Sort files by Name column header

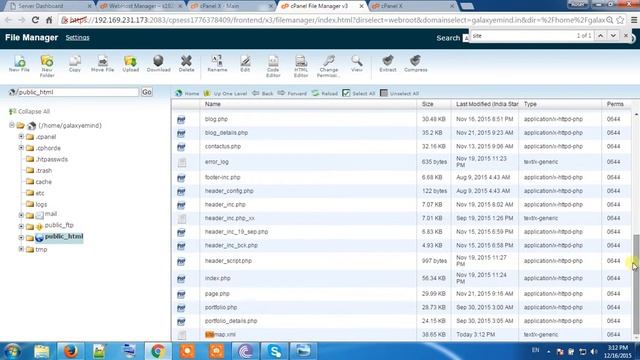[213, 104]
